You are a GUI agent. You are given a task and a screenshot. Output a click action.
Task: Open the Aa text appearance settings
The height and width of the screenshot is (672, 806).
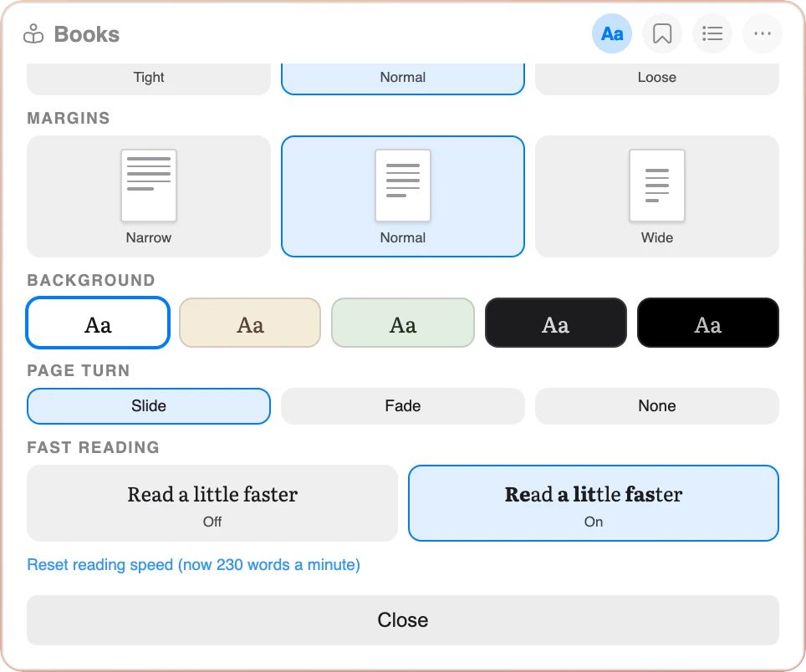click(612, 34)
